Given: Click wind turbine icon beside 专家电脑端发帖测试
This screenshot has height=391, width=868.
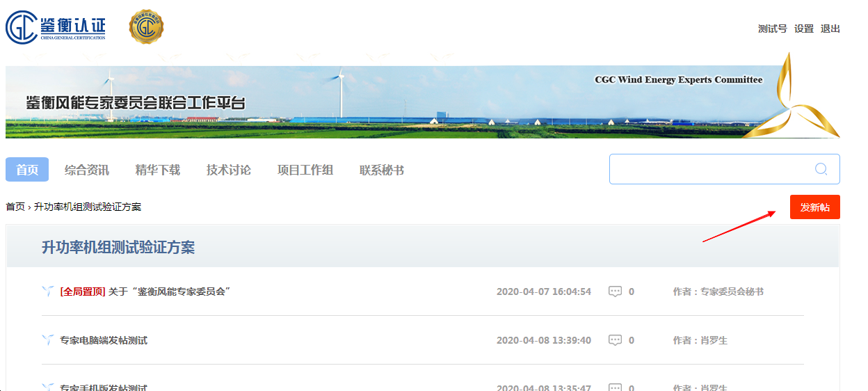Looking at the screenshot, I should [48, 340].
